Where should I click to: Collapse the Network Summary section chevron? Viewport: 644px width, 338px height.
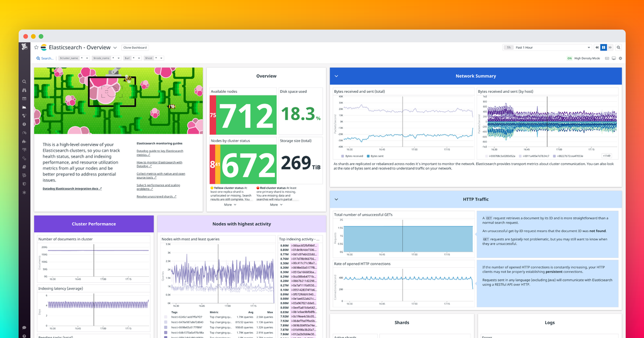click(336, 76)
